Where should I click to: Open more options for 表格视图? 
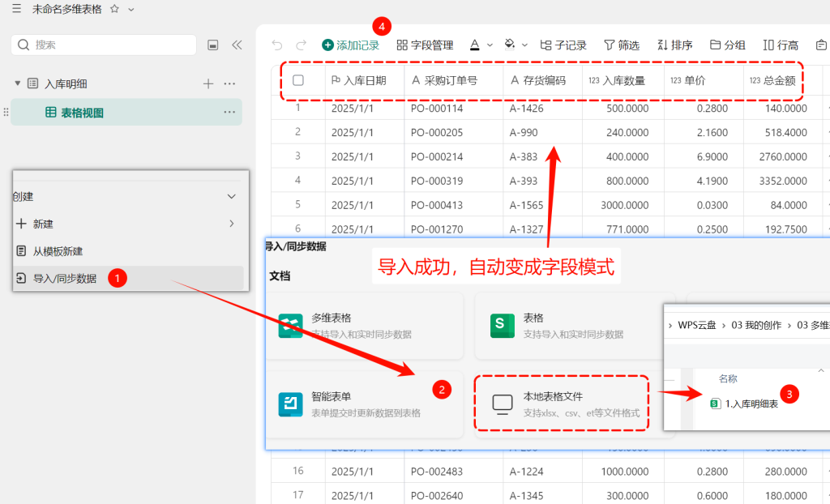pos(229,113)
